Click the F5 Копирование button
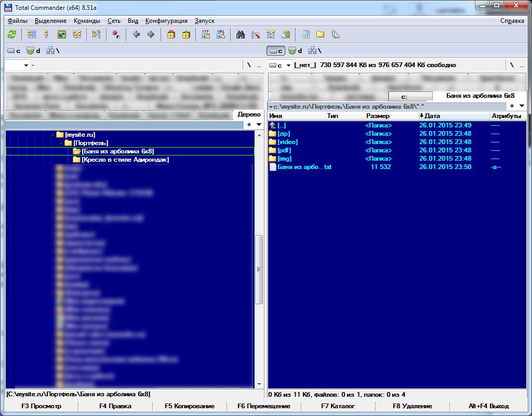The width and height of the screenshot is (532, 416). pyautogui.click(x=190, y=406)
